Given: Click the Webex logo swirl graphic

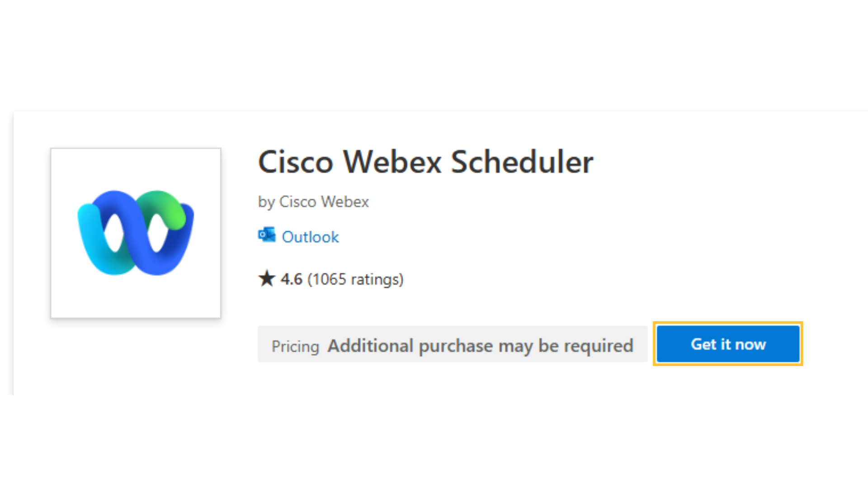Looking at the screenshot, I should (x=136, y=233).
